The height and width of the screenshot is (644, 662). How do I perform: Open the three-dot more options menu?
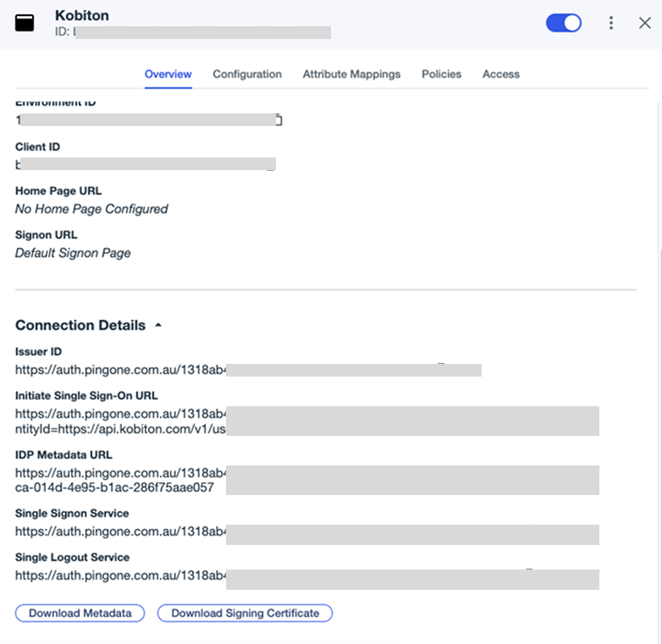[611, 23]
